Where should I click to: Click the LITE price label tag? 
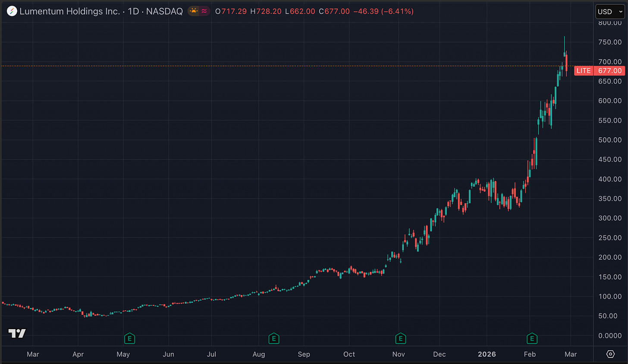pyautogui.click(x=584, y=71)
